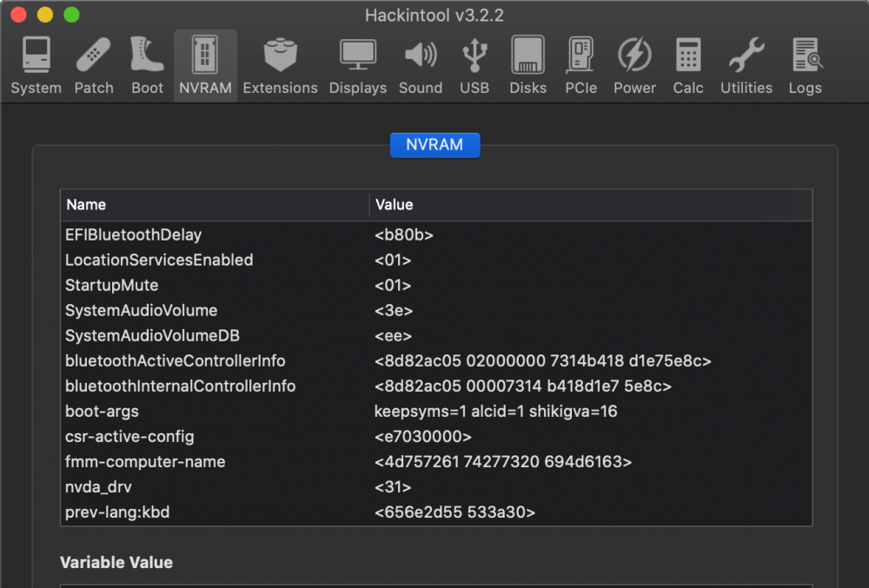Click the value keepsyms=1 alcid=1 shikigva=16
The height and width of the screenshot is (588, 869).
[x=495, y=412]
